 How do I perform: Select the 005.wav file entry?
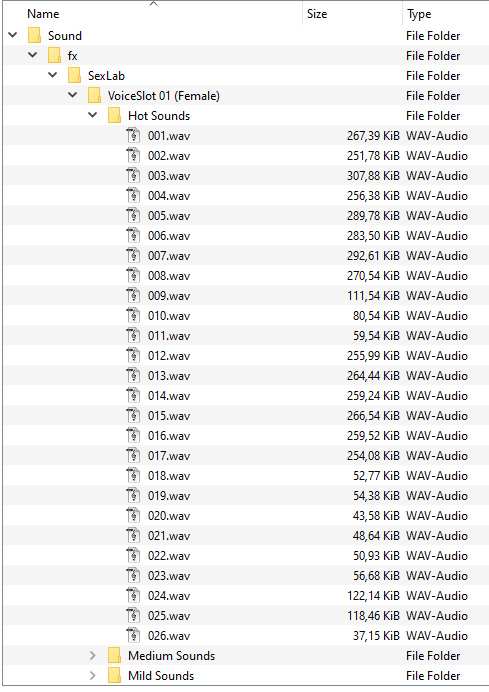point(246,215)
